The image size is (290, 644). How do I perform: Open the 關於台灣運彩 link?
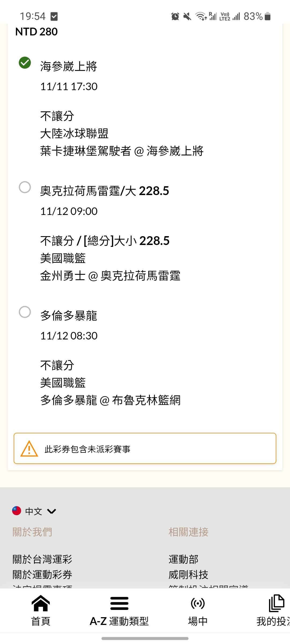[x=42, y=559]
